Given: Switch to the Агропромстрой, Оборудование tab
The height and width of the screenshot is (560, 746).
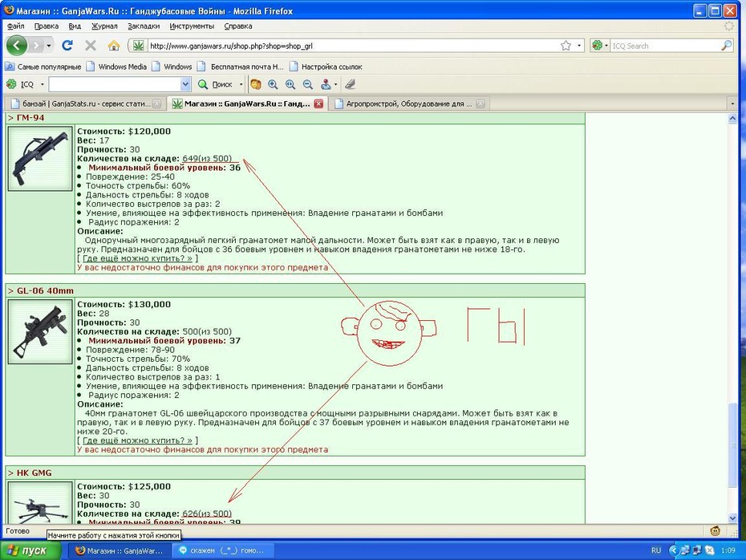Looking at the screenshot, I should point(408,103).
